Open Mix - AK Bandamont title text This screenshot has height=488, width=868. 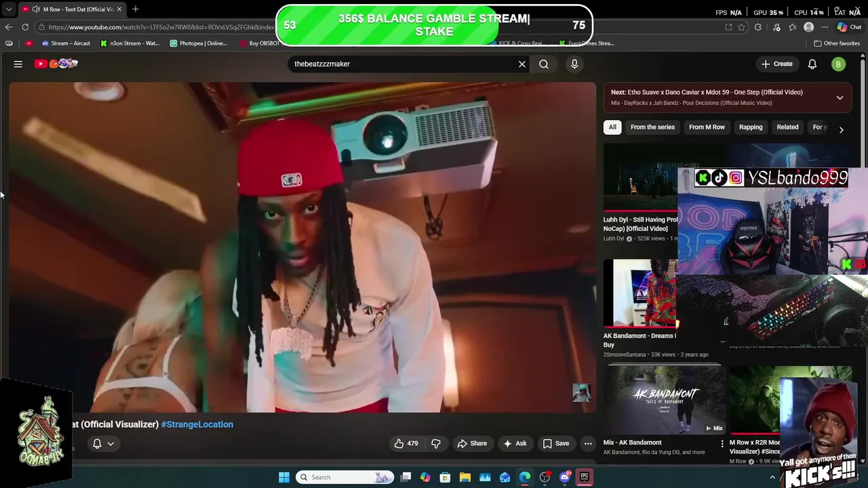point(633,443)
